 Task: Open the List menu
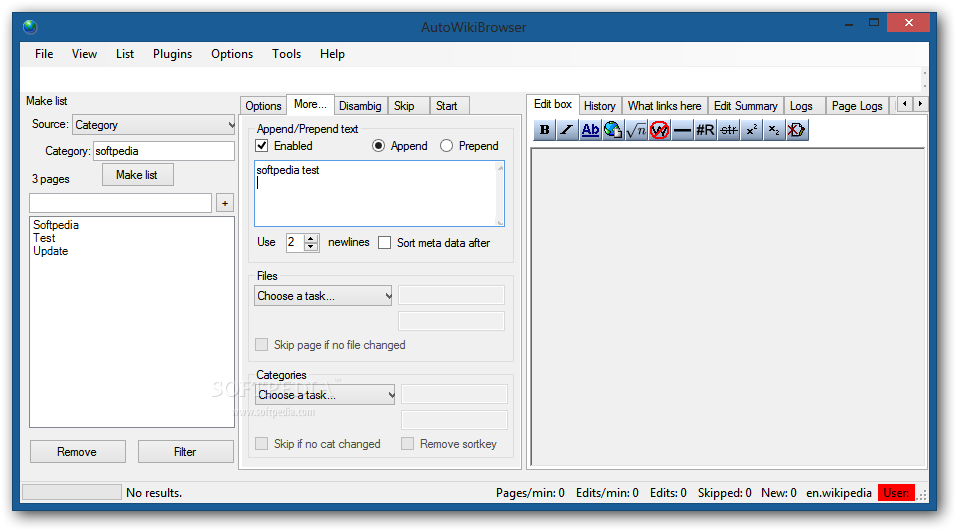125,54
